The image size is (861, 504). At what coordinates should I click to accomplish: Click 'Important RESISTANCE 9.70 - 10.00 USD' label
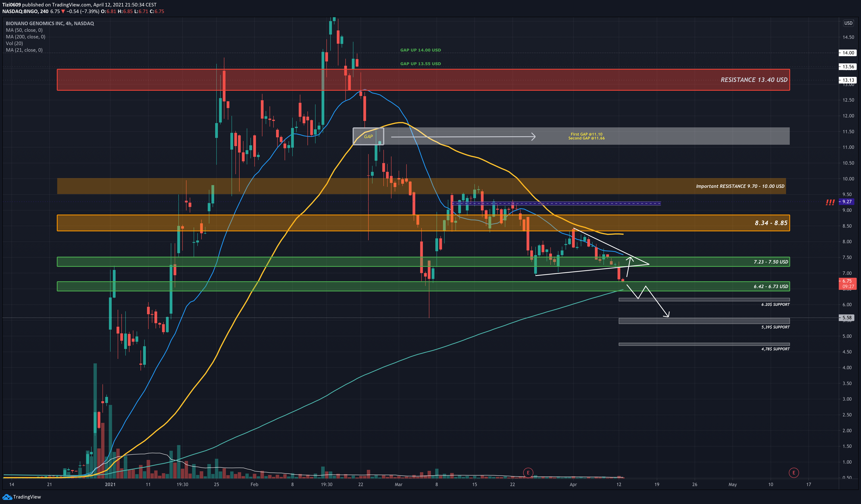click(x=740, y=186)
